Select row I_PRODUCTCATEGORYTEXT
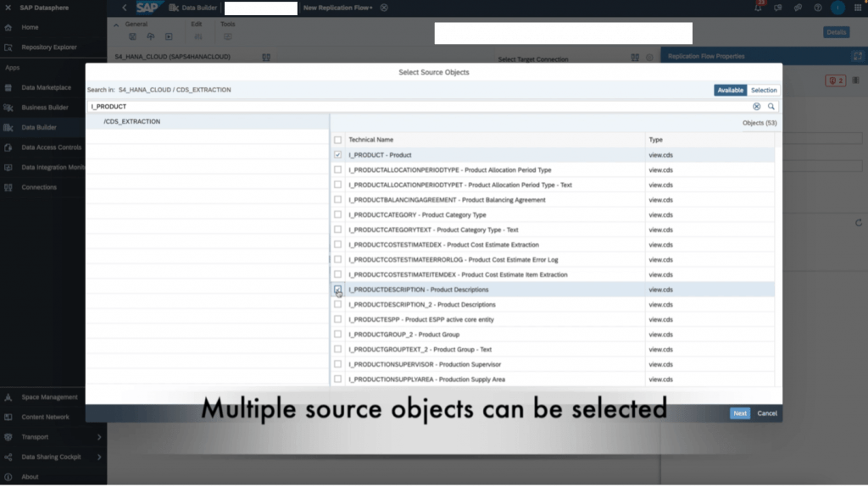Viewport: 868px width, 487px height. point(553,230)
